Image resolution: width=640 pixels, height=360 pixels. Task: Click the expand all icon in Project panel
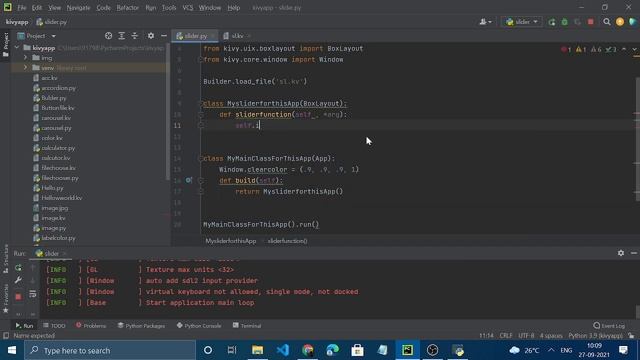click(x=122, y=36)
